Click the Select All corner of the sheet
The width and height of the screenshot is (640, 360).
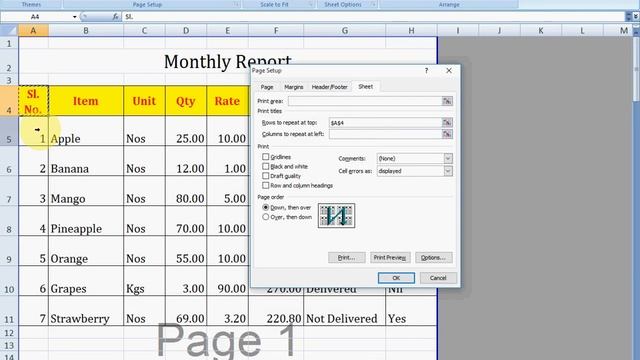point(9,31)
